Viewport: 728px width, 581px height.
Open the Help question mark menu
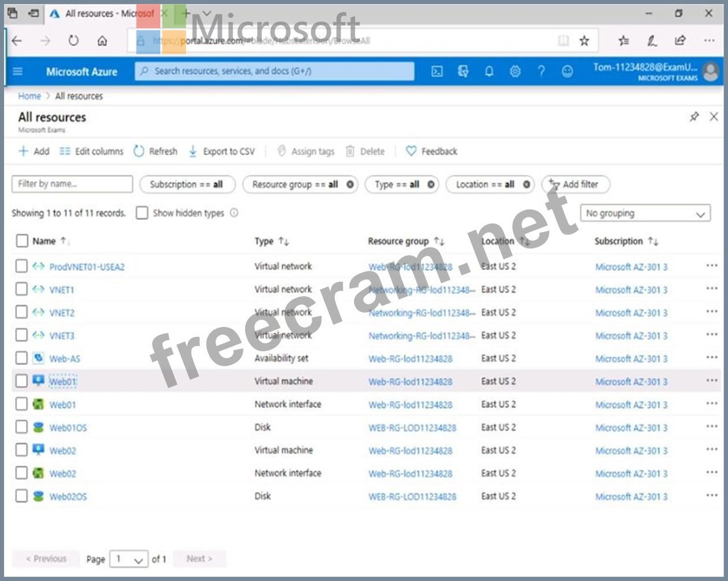coord(541,71)
